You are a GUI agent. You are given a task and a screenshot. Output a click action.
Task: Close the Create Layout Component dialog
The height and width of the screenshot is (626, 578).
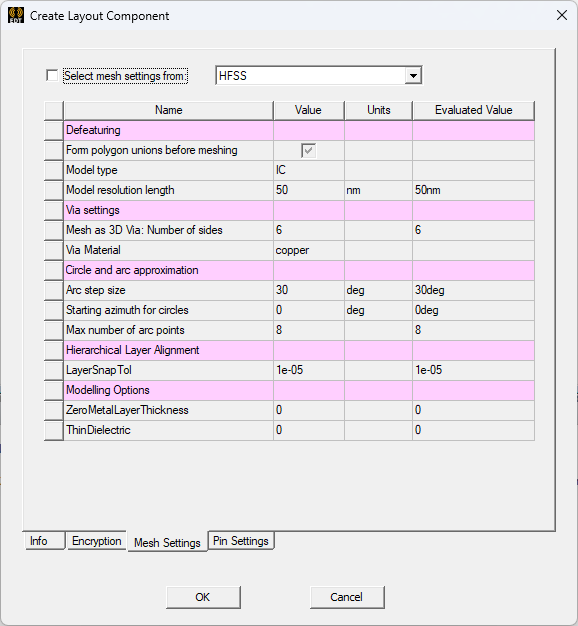point(562,16)
